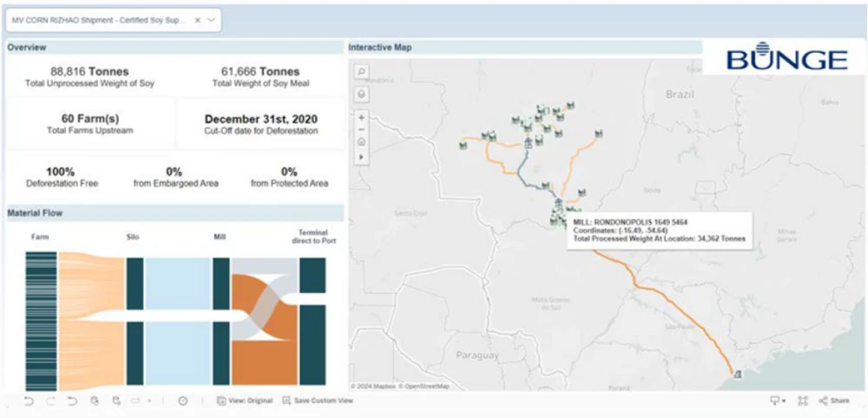Select the Silo node bar in Material Flow

point(135,321)
